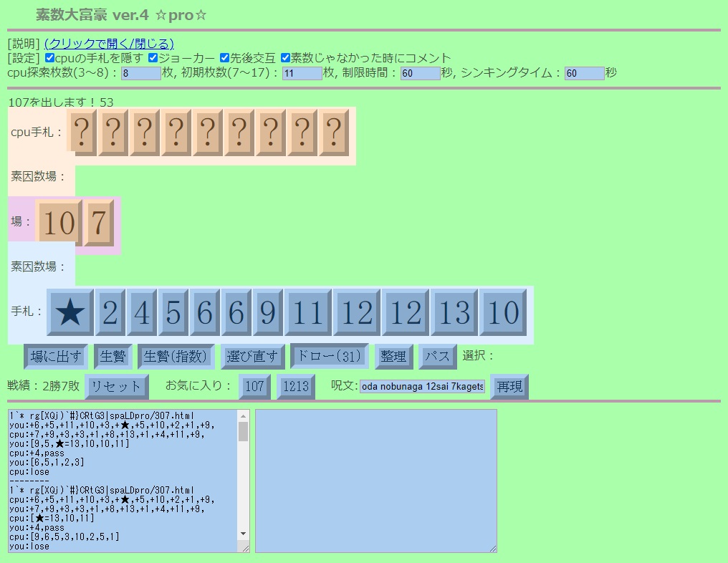The height and width of the screenshot is (563, 728).
Task: Choose favorite 107
Action: click(x=254, y=387)
